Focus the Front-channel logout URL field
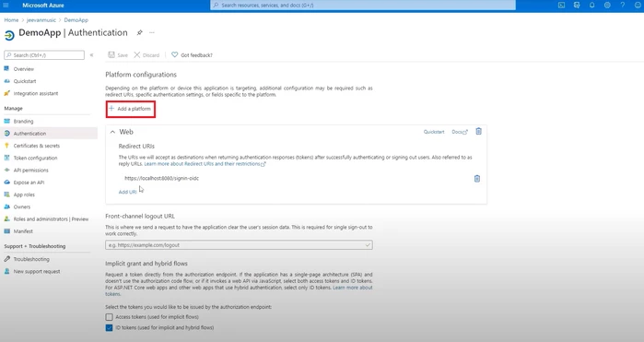The image size is (644, 342). [x=239, y=245]
